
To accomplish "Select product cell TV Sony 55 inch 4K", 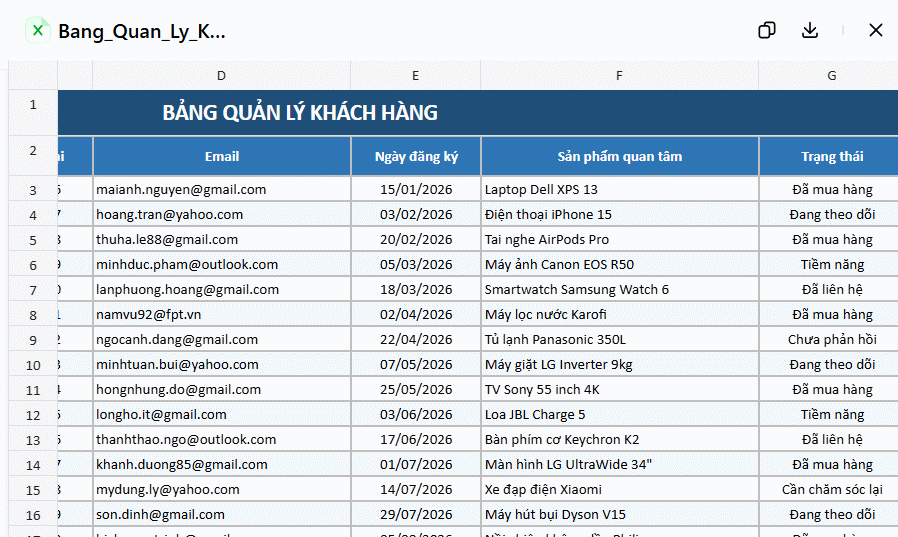I will (620, 389).
